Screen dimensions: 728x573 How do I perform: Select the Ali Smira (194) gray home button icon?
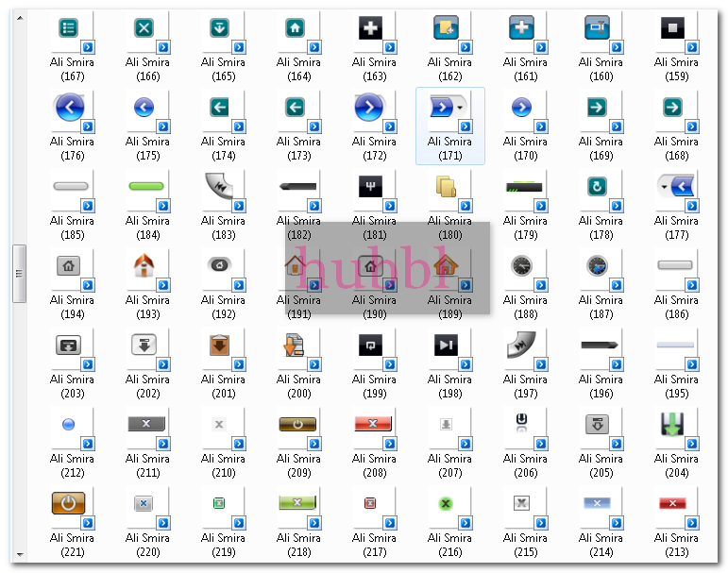[x=69, y=266]
